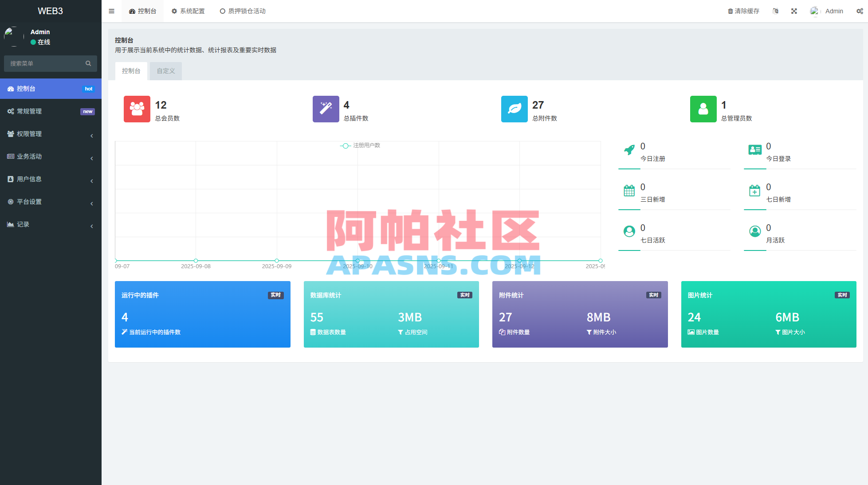
Task: Switch to the 质押锁仓活动 top tab
Action: click(x=243, y=11)
